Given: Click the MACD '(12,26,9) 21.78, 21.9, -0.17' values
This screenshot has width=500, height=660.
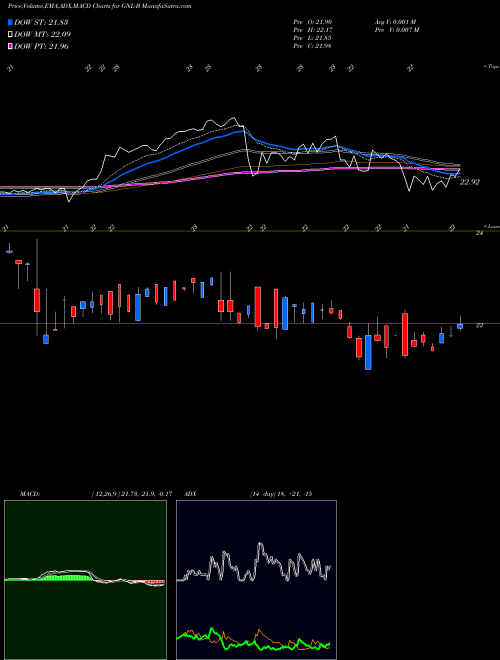Looking at the screenshot, I should [131, 494].
